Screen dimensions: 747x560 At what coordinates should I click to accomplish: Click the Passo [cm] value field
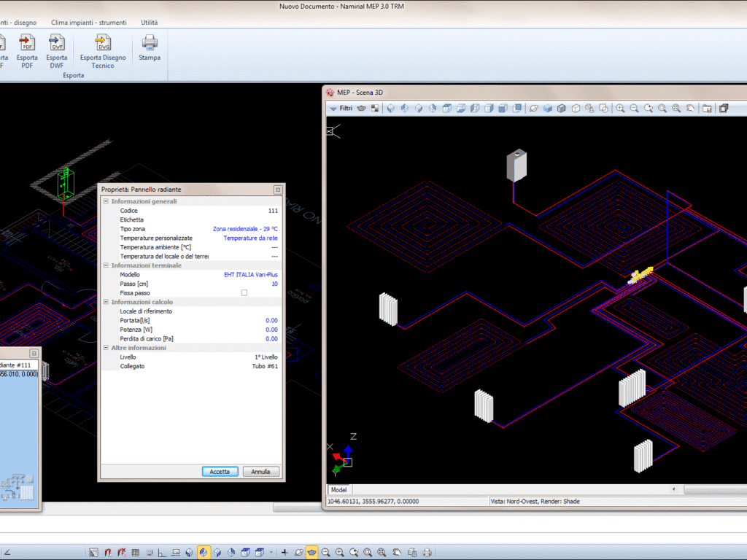(x=274, y=284)
